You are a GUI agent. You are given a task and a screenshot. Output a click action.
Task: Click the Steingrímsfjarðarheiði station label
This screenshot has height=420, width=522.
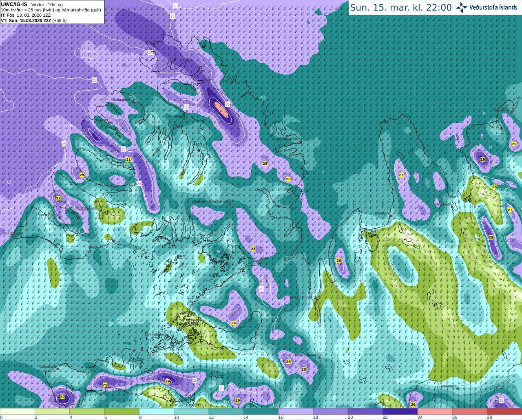(211, 201)
